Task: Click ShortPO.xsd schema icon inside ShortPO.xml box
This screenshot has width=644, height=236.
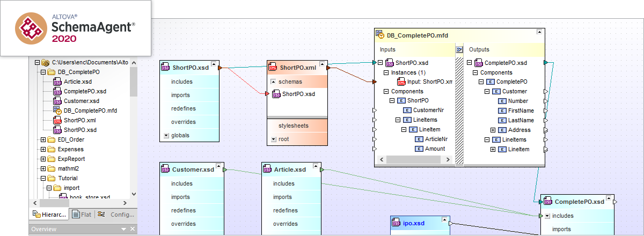Action: pos(276,94)
